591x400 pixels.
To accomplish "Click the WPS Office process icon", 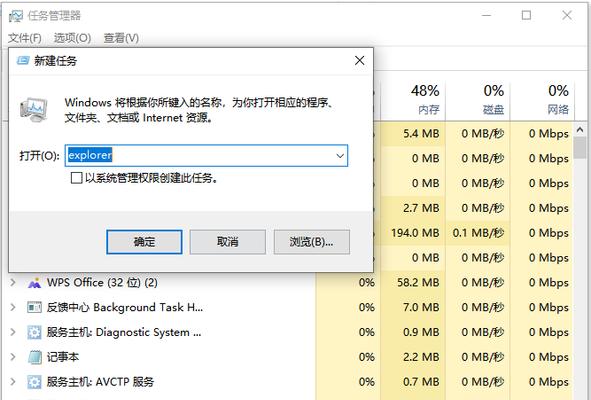I will point(34,283).
